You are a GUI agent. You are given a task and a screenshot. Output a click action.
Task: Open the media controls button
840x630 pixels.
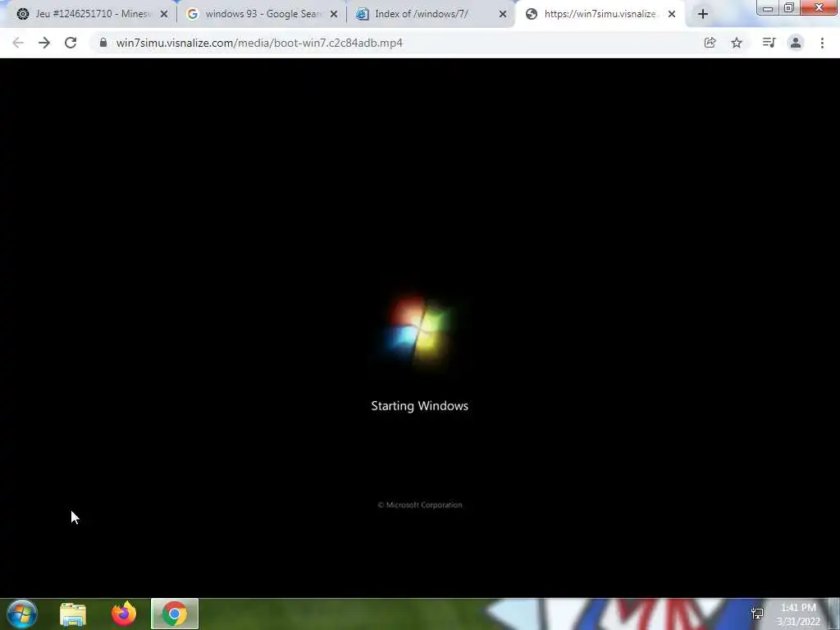click(769, 43)
